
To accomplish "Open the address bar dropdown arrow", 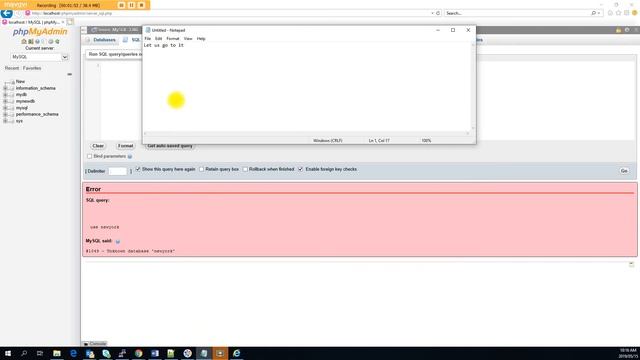I will (x=432, y=13).
